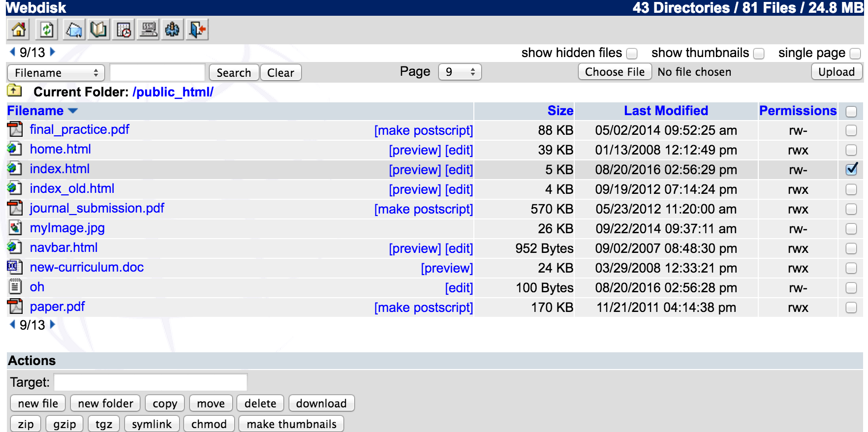Open edit link for home.html
Viewport: 868px width, 432px height.
(x=459, y=150)
